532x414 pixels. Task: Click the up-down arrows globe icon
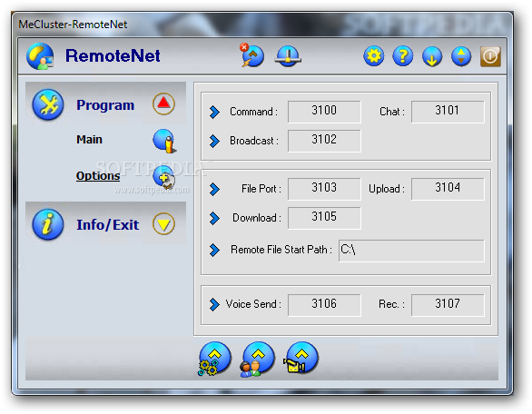(461, 56)
